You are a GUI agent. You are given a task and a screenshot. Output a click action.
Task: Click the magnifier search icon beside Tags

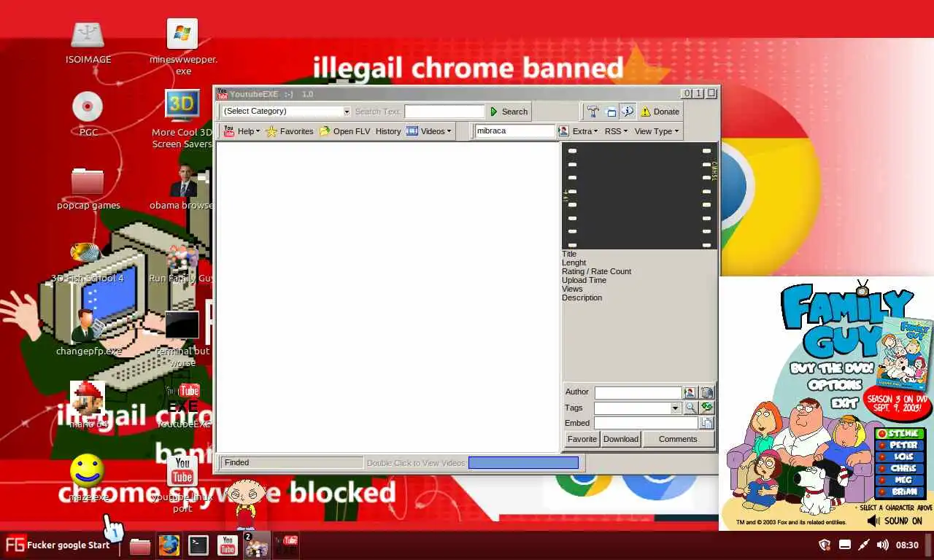690,408
